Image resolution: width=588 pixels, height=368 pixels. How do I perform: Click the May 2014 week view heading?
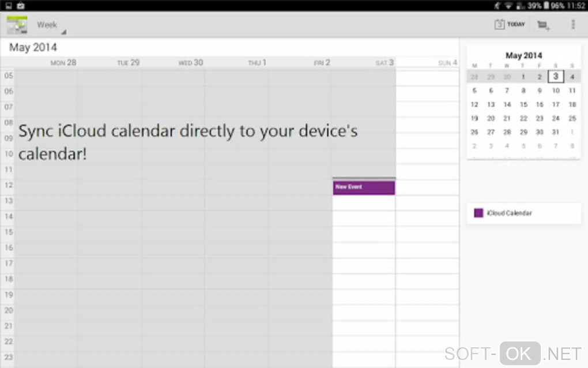click(x=33, y=47)
